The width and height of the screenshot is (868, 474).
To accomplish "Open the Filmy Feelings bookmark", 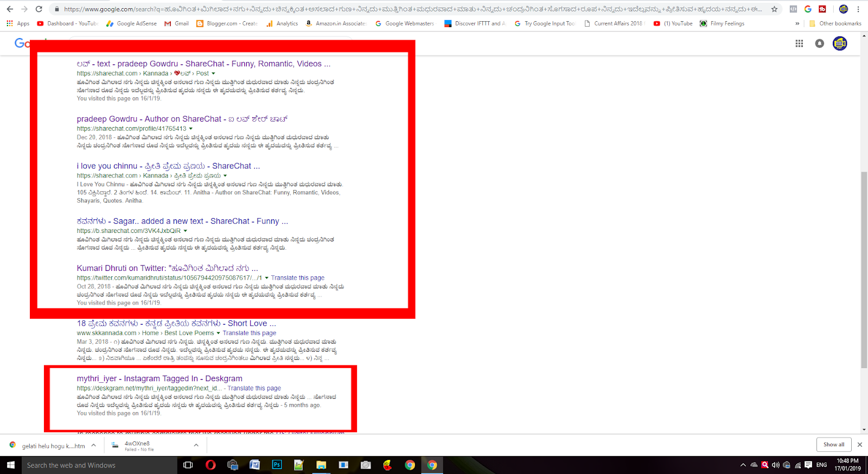I will pyautogui.click(x=722, y=23).
